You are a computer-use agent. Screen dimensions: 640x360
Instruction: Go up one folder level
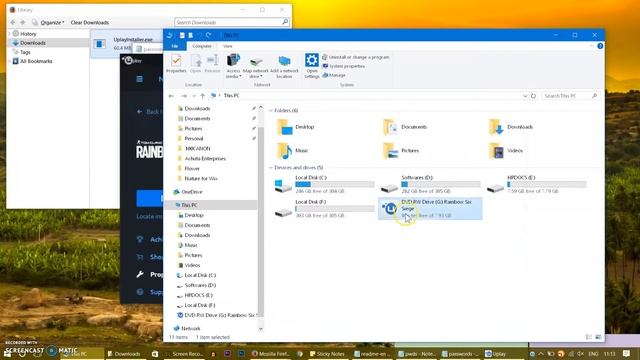[202, 96]
